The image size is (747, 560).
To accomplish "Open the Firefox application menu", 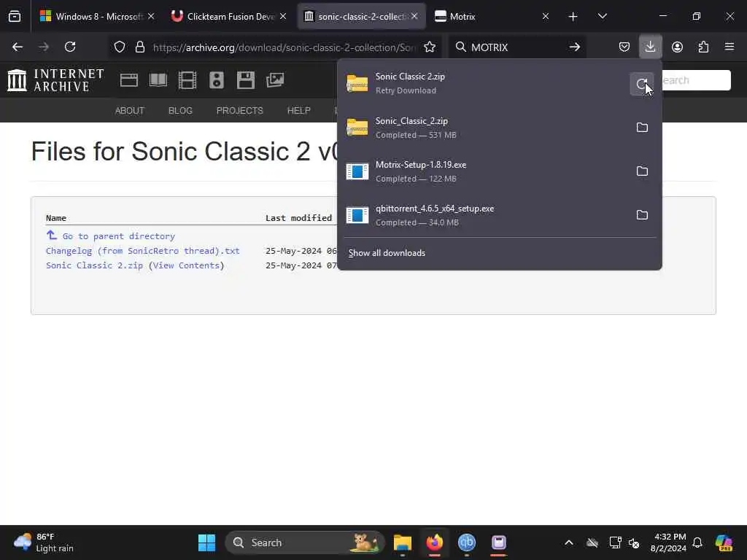I will pyautogui.click(x=729, y=47).
